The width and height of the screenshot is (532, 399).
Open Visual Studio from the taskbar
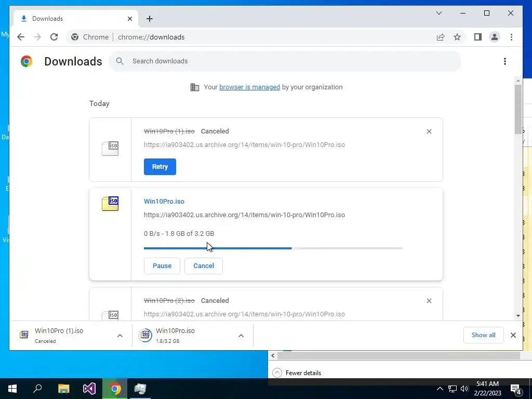click(x=89, y=389)
